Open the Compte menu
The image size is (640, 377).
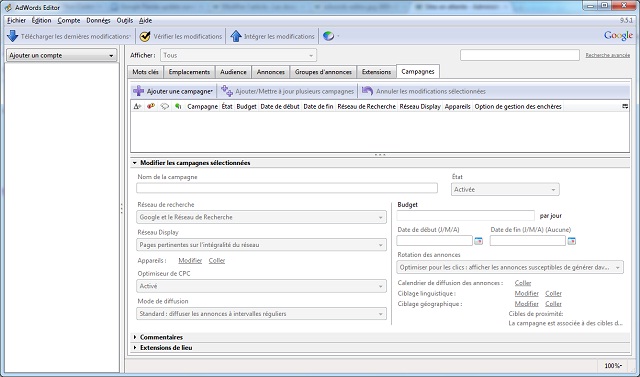[x=69, y=20]
